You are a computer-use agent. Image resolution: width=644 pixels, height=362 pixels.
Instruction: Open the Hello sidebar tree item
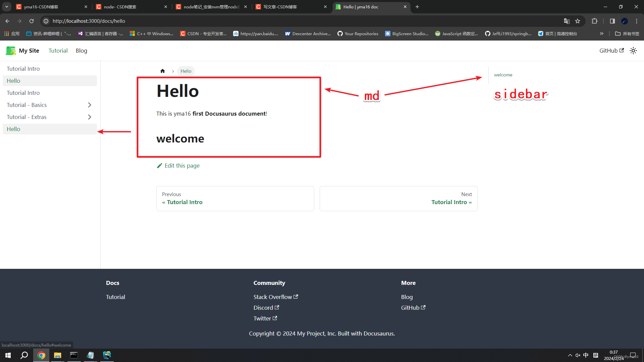[13, 129]
